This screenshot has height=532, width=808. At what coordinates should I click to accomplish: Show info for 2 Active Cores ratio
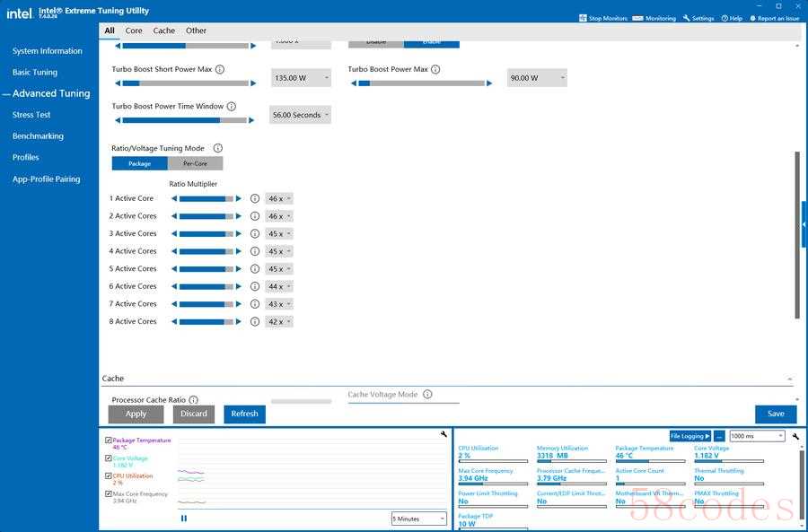255,216
